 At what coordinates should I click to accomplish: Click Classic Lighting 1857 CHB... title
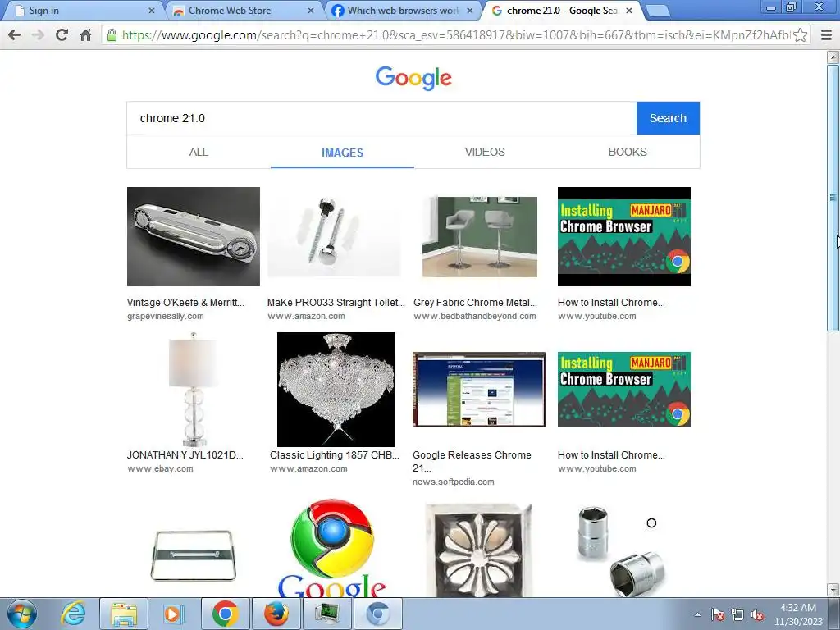pyautogui.click(x=335, y=455)
